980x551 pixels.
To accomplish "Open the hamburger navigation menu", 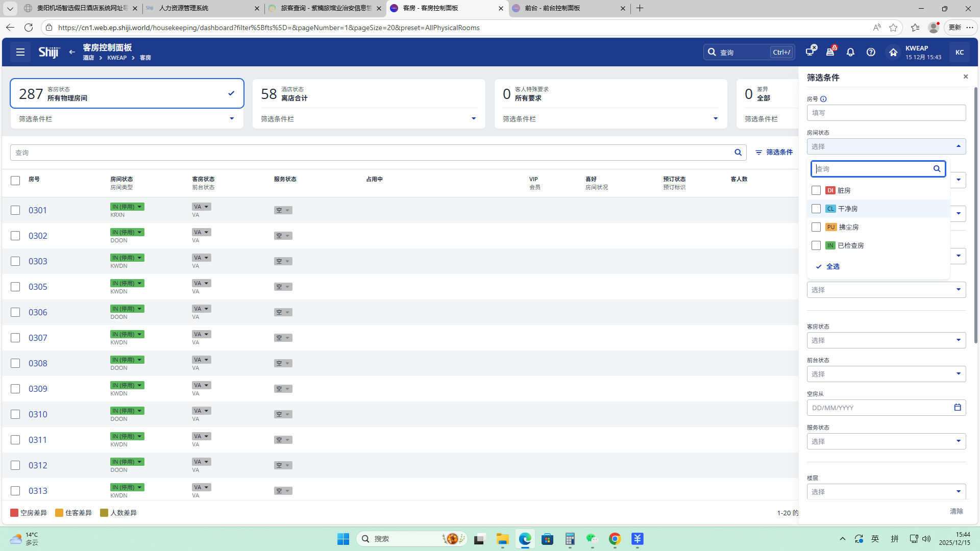I will [x=20, y=52].
